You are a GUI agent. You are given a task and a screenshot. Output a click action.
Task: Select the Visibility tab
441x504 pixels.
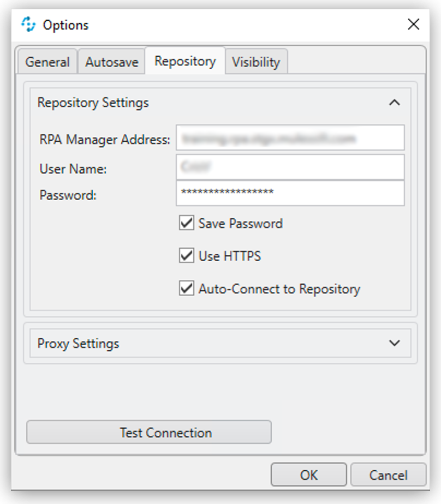tap(257, 62)
